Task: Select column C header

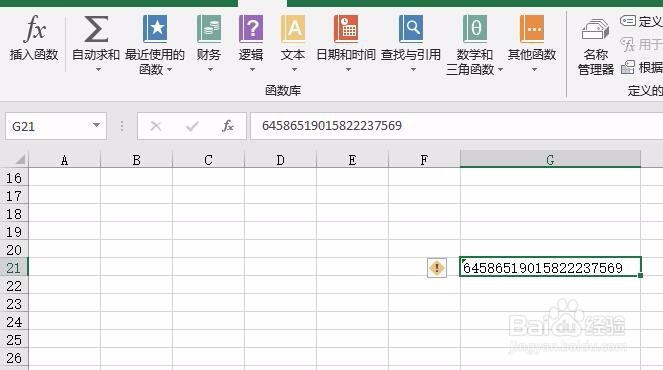Action: point(208,160)
